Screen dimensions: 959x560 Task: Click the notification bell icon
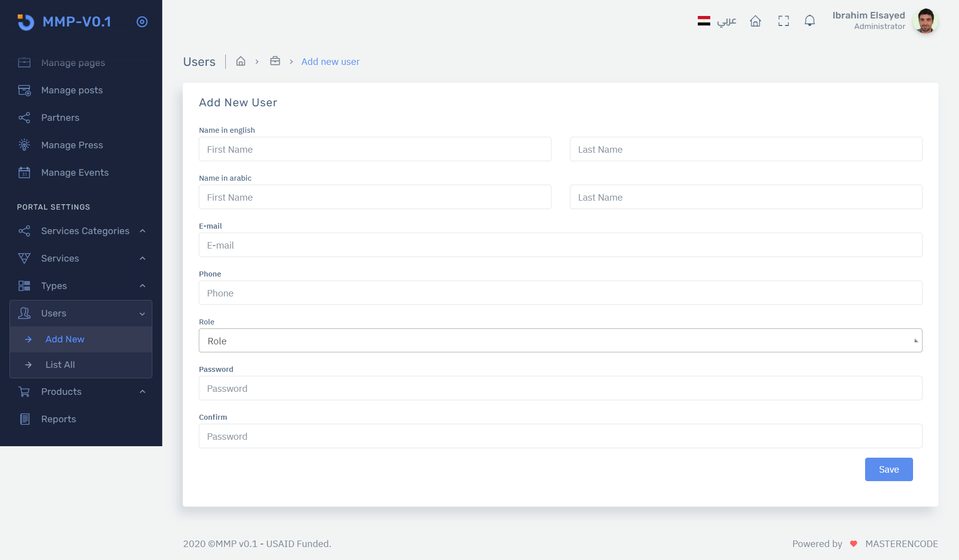810,21
